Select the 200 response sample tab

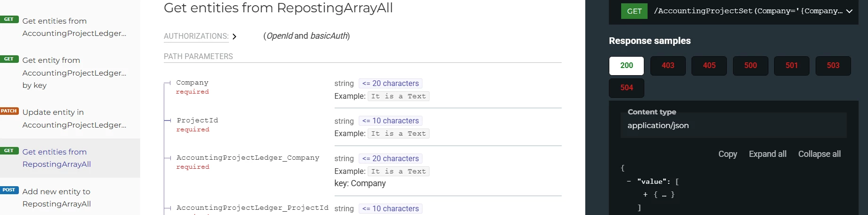click(x=626, y=66)
